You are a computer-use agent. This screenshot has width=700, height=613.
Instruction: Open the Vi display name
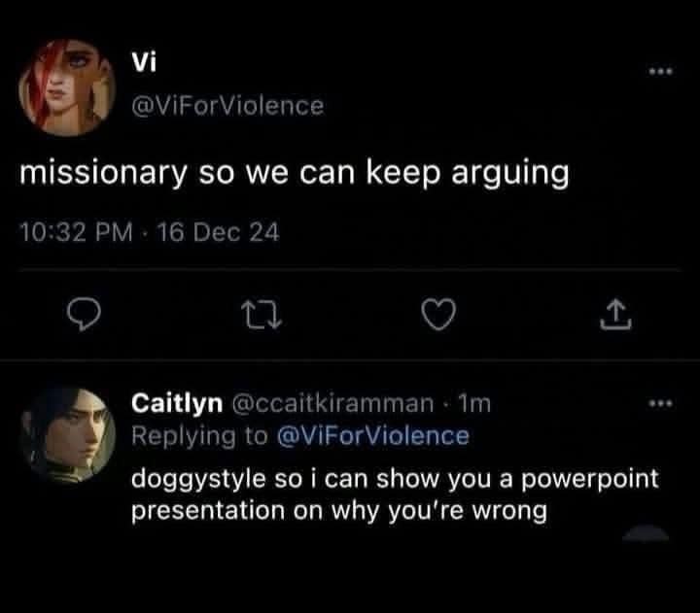pos(144,61)
